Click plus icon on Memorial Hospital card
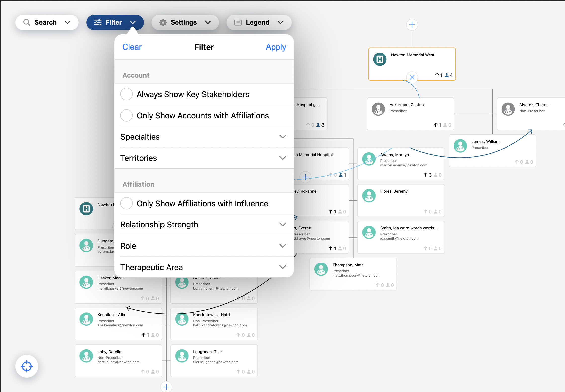This screenshot has width=565, height=392. click(305, 177)
